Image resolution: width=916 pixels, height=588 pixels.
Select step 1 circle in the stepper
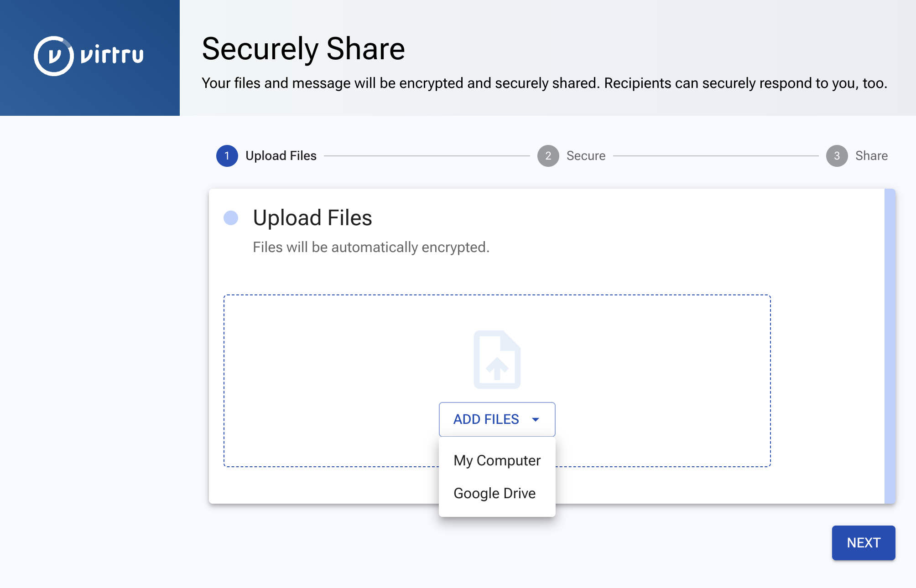pyautogui.click(x=227, y=156)
